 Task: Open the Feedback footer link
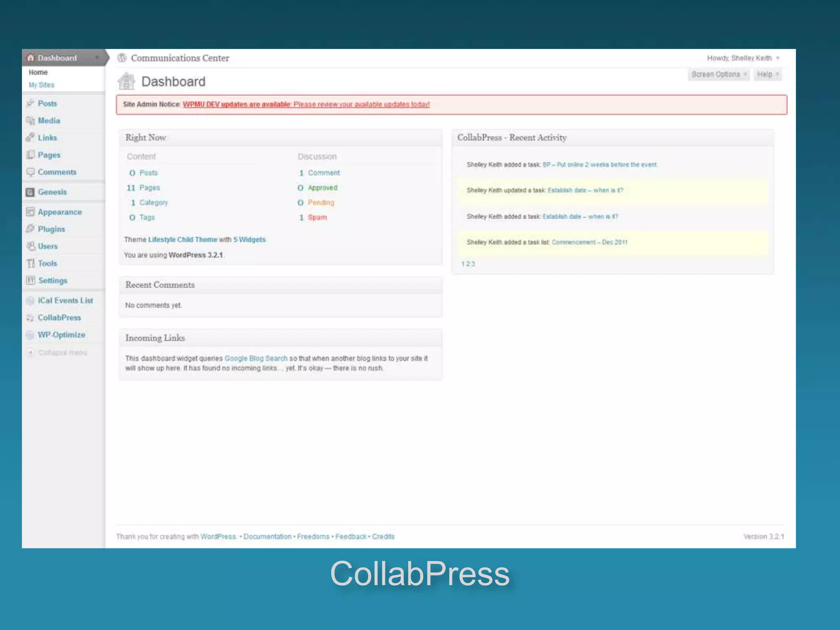351,536
